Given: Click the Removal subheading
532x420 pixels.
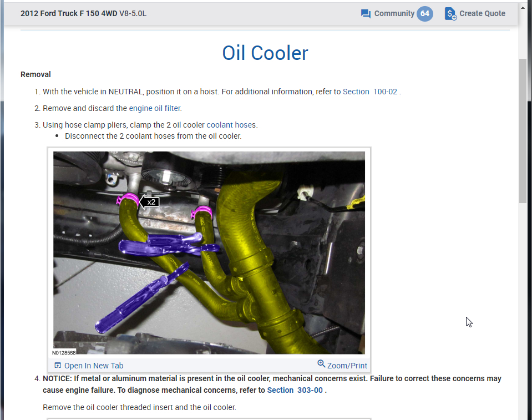Looking at the screenshot, I should tap(36, 74).
